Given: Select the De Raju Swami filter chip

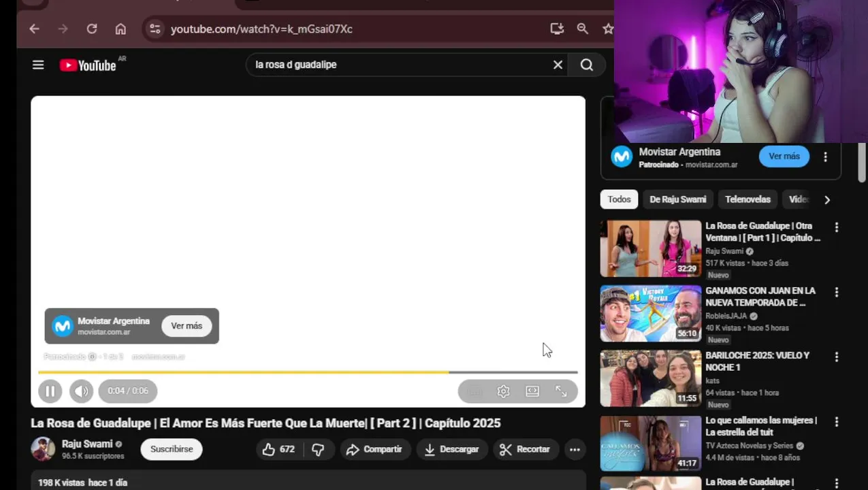Looking at the screenshot, I should click(678, 199).
